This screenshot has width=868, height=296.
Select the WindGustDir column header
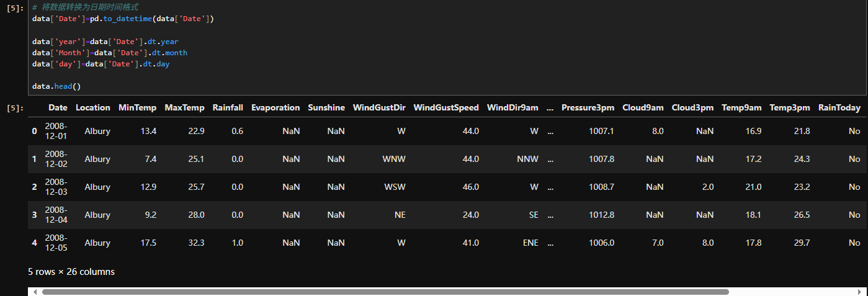point(379,107)
